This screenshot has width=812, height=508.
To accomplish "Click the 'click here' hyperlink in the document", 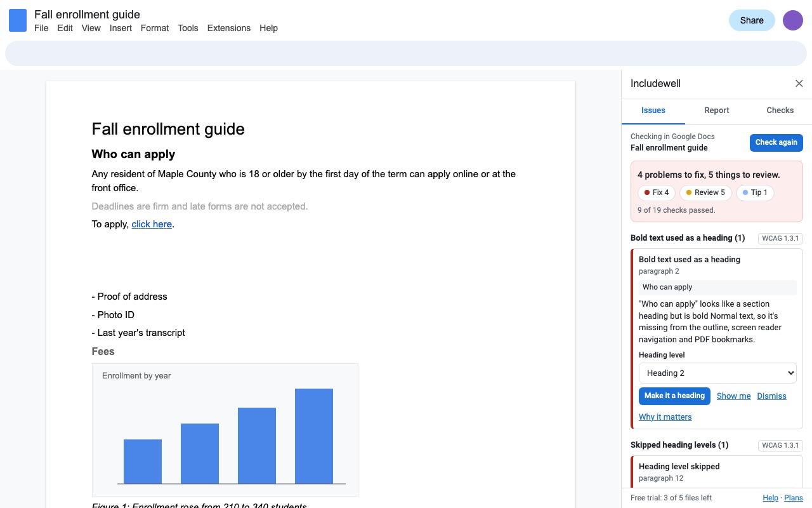I will pyautogui.click(x=152, y=224).
